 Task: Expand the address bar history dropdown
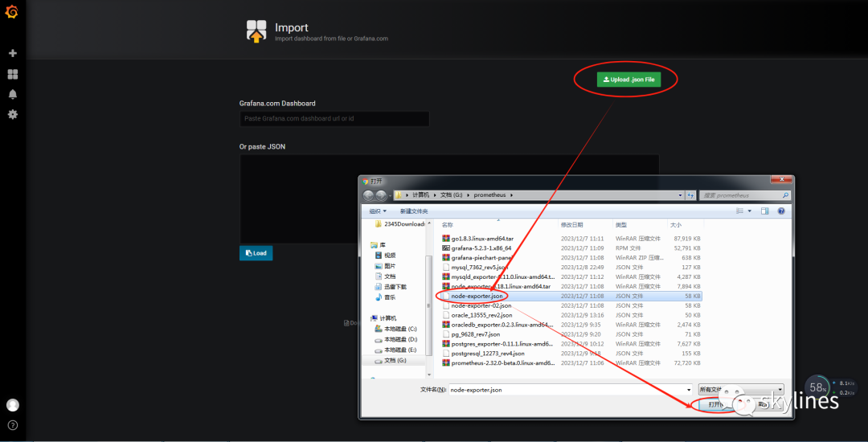point(681,195)
